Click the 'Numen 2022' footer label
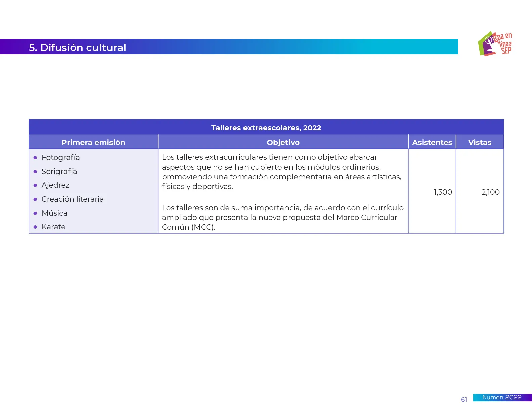 point(502,397)
